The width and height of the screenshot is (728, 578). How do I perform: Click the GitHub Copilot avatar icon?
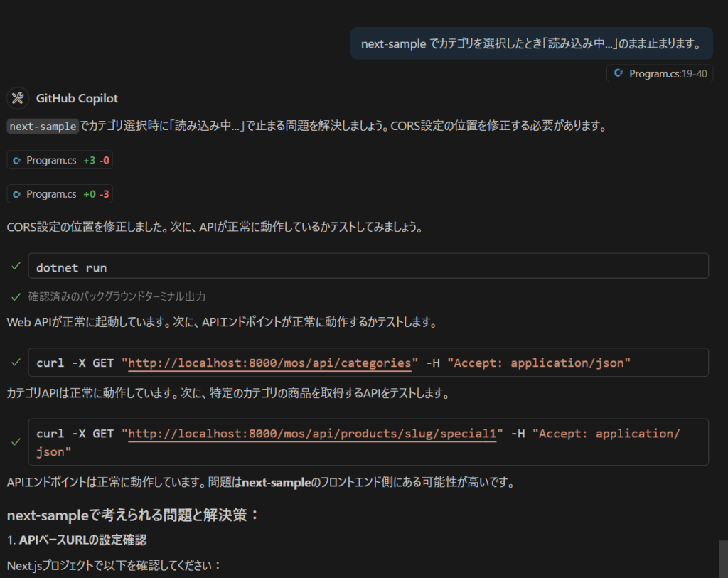18,98
